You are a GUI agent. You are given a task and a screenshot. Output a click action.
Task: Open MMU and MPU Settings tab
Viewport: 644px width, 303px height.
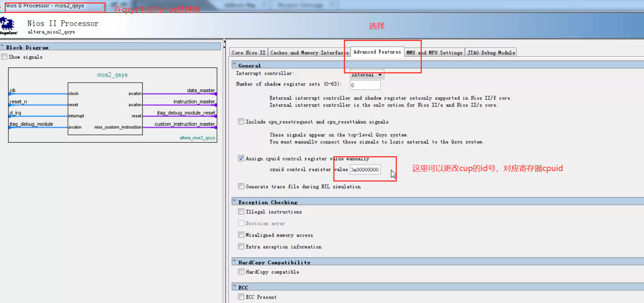tap(434, 53)
